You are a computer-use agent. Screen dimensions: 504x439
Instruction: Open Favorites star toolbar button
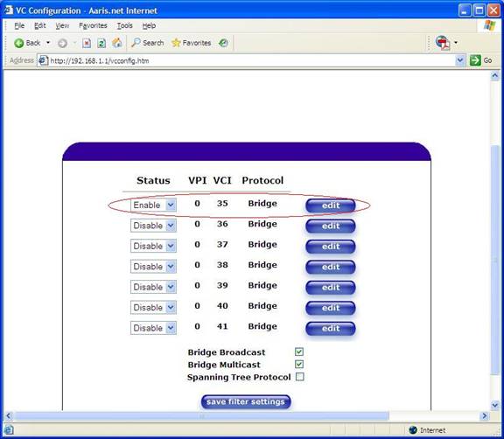[x=192, y=43]
